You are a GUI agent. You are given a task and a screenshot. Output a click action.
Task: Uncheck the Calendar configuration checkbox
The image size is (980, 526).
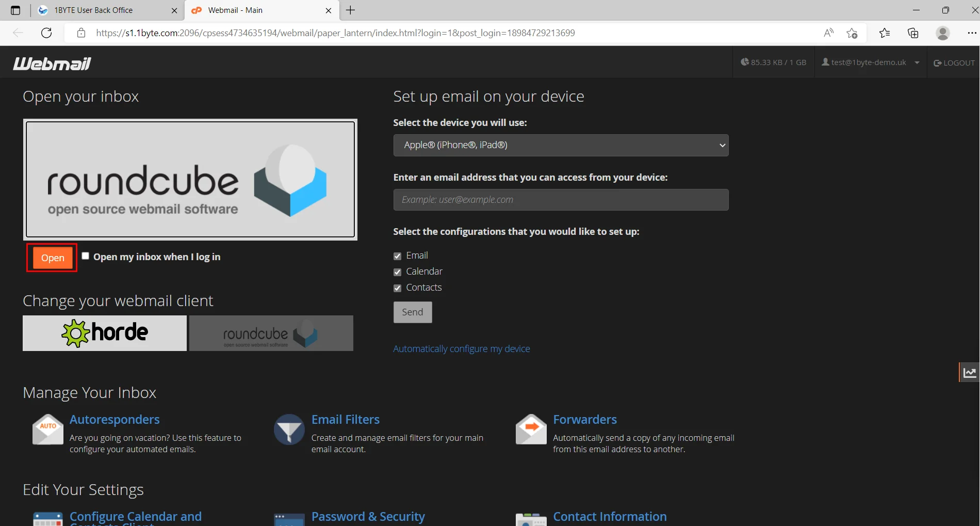pos(397,272)
